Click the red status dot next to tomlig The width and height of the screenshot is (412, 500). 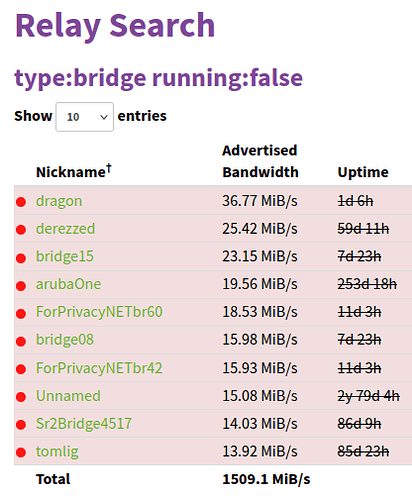pos(21,452)
